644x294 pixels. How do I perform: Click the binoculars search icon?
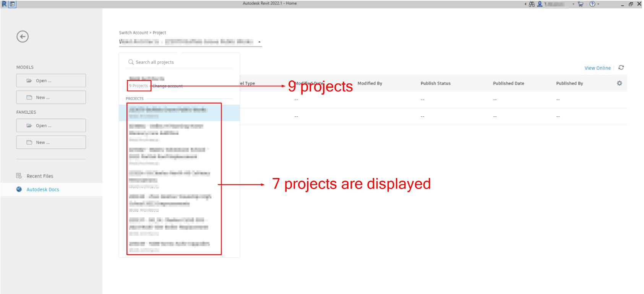pyautogui.click(x=532, y=4)
